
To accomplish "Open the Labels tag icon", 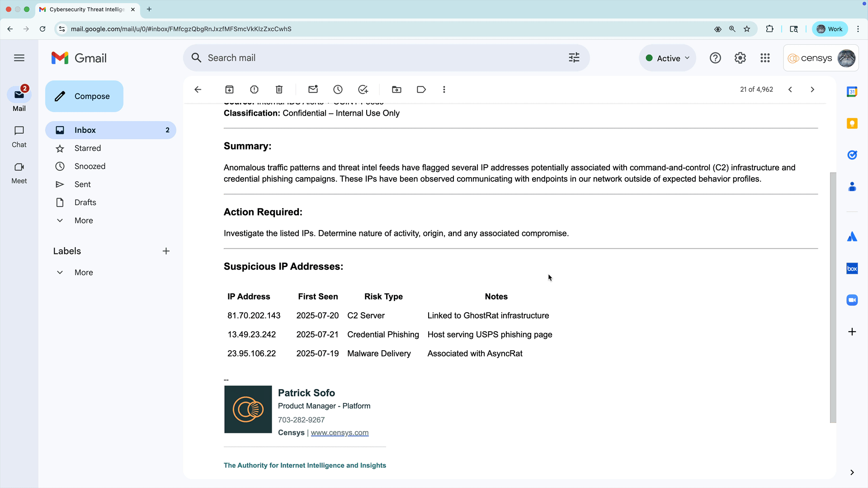I will pyautogui.click(x=421, y=89).
